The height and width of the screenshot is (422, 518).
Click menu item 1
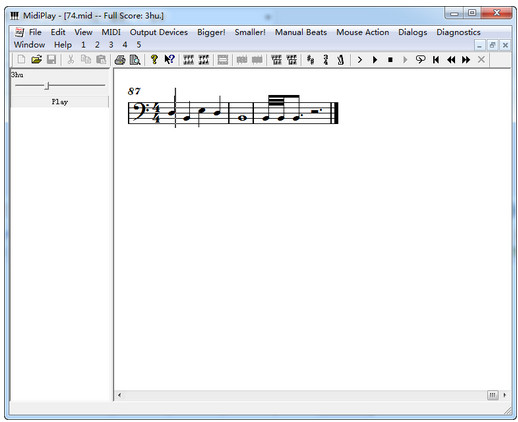pyautogui.click(x=83, y=45)
